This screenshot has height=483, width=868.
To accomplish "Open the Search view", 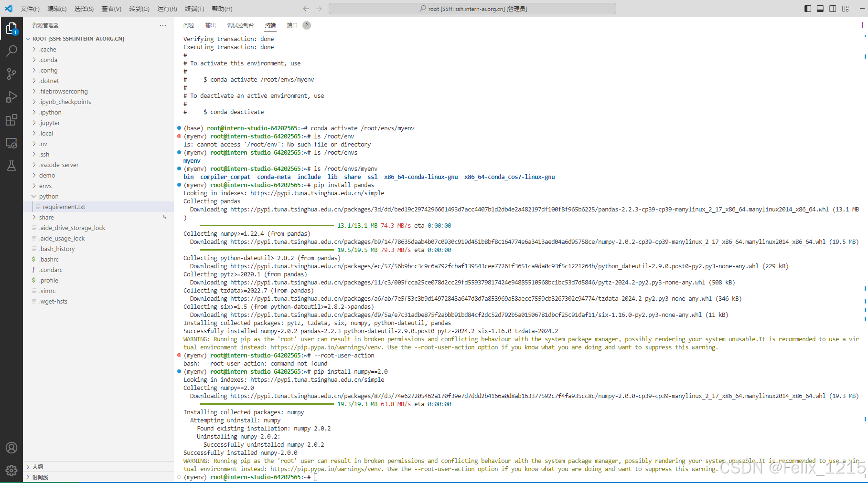I will (11, 51).
